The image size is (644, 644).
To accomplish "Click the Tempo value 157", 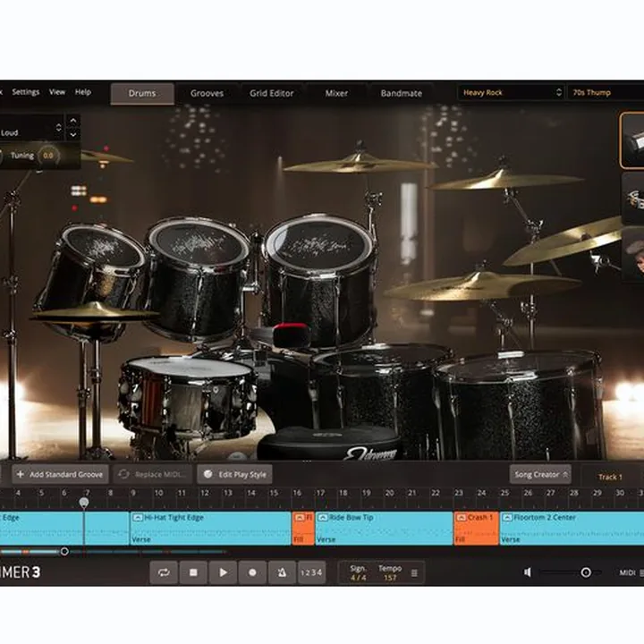I will tap(390, 578).
